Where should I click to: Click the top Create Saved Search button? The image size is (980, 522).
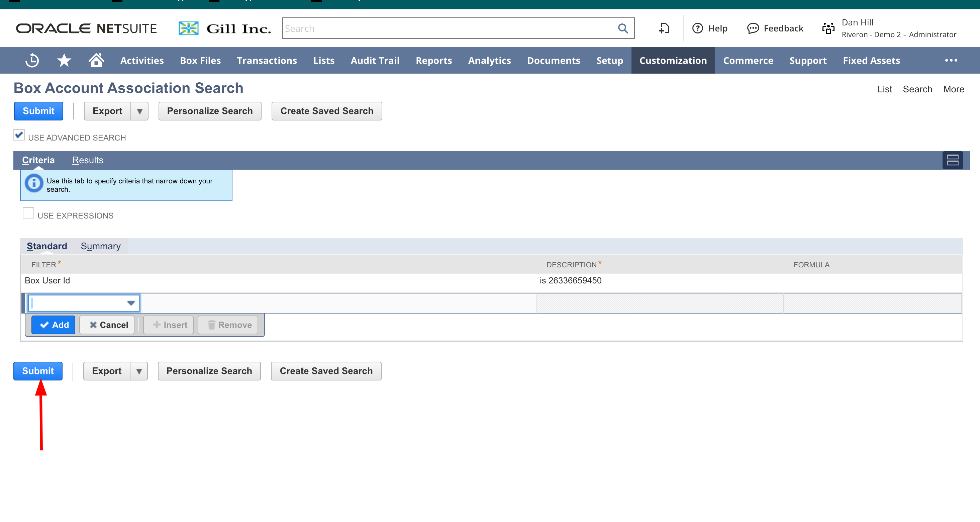click(x=326, y=111)
